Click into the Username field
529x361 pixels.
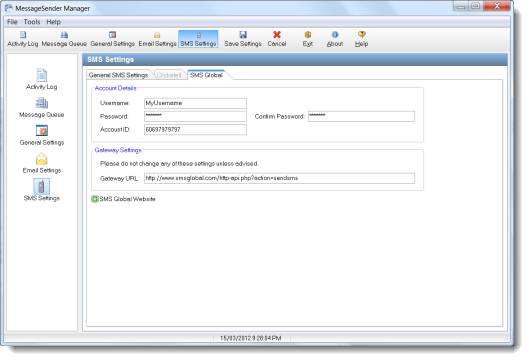click(x=195, y=103)
